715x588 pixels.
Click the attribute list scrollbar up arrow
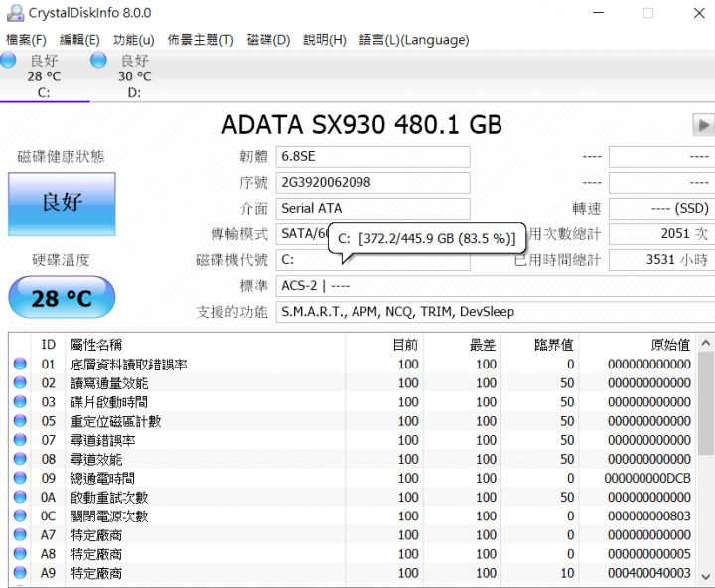tap(705, 343)
